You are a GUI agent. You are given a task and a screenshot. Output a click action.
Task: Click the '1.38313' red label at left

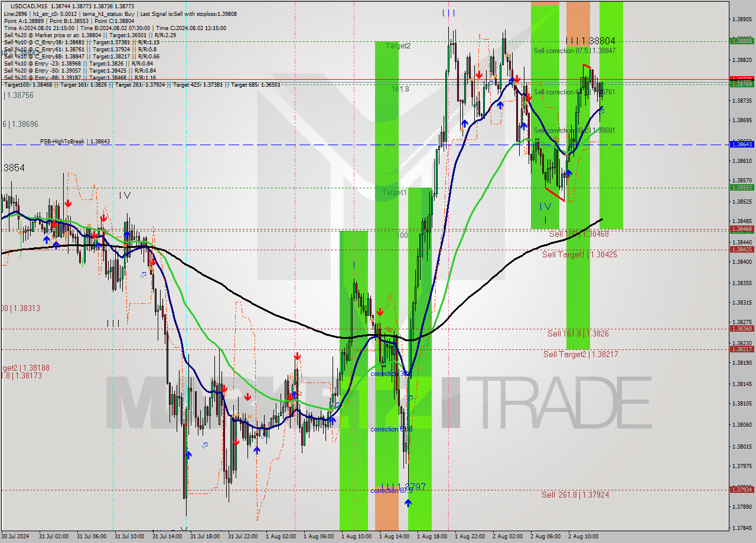20,308
